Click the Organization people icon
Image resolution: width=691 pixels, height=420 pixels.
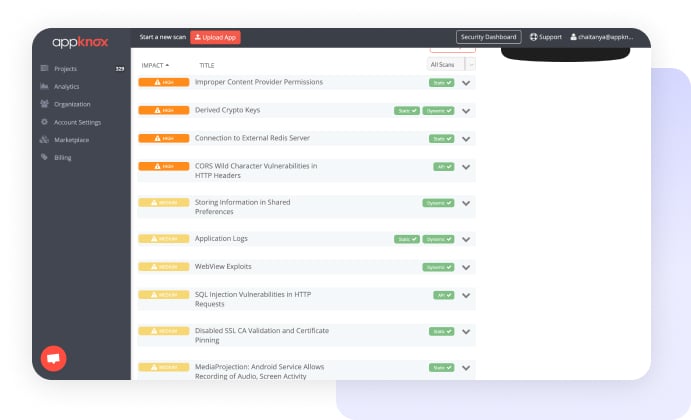44,104
